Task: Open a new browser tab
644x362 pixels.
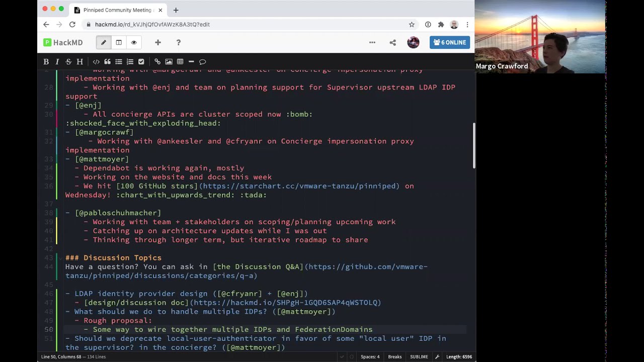Action: coord(176,10)
